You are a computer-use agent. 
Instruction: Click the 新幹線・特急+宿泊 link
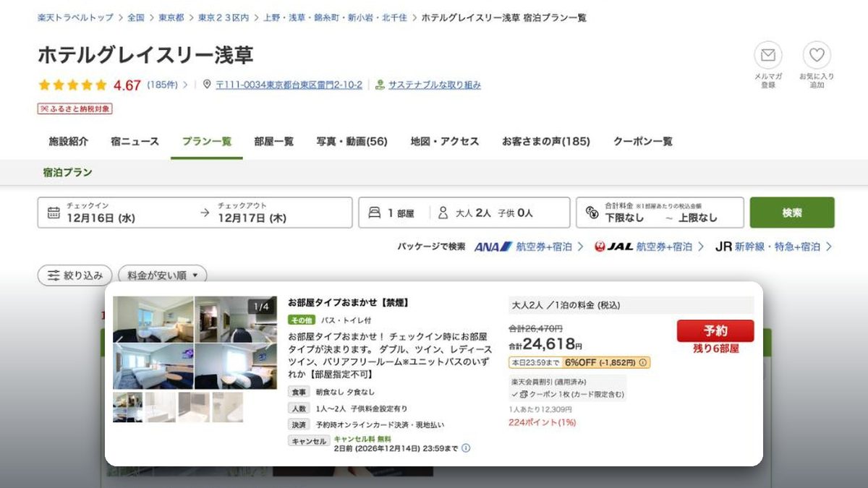[x=778, y=247]
